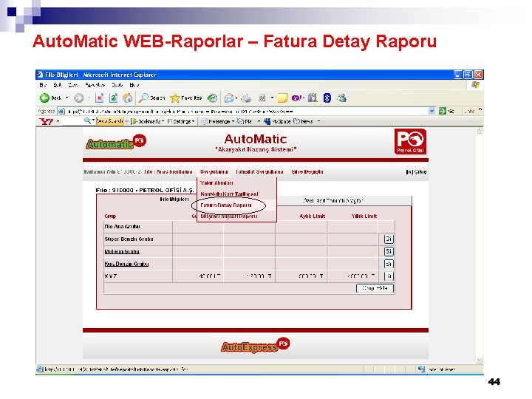This screenshot has width=532, height=399.
Task: Go to the Home page icon
Action: [x=128, y=98]
